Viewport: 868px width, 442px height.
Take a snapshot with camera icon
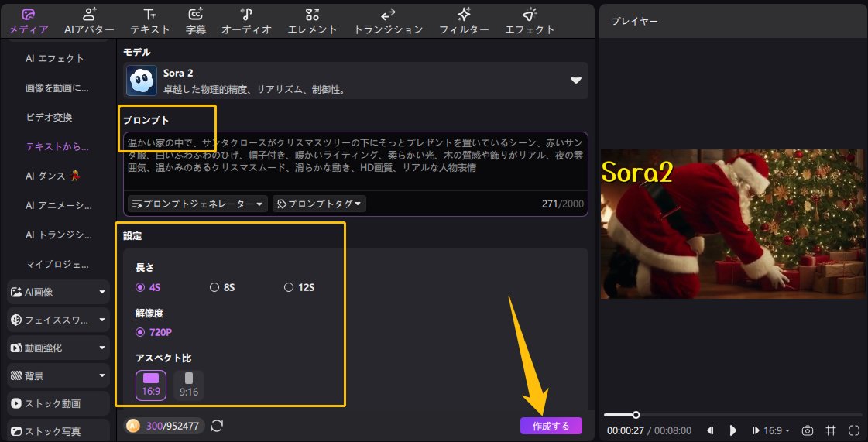(808, 430)
